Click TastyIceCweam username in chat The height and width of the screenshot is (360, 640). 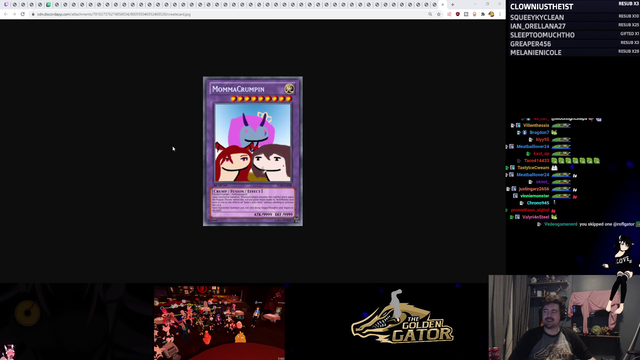(x=533, y=168)
